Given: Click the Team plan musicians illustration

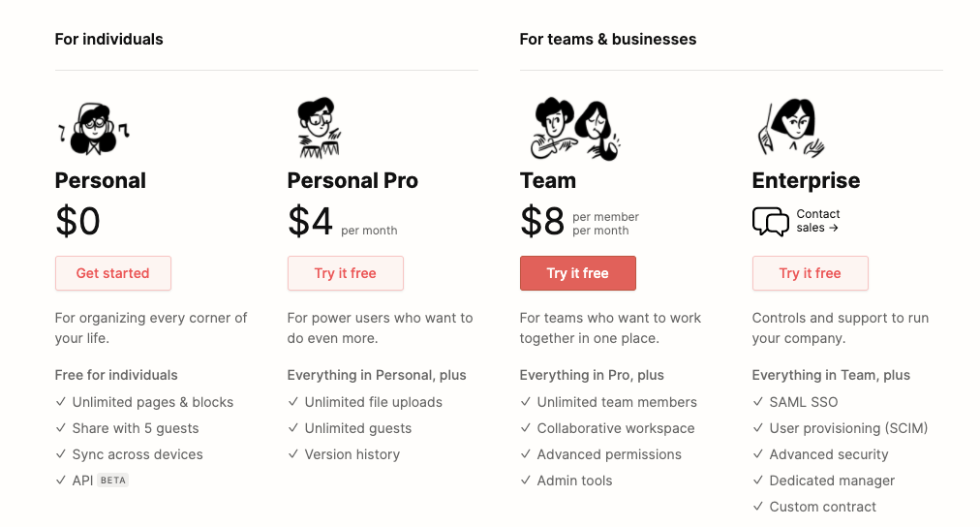Looking at the screenshot, I should tap(574, 128).
